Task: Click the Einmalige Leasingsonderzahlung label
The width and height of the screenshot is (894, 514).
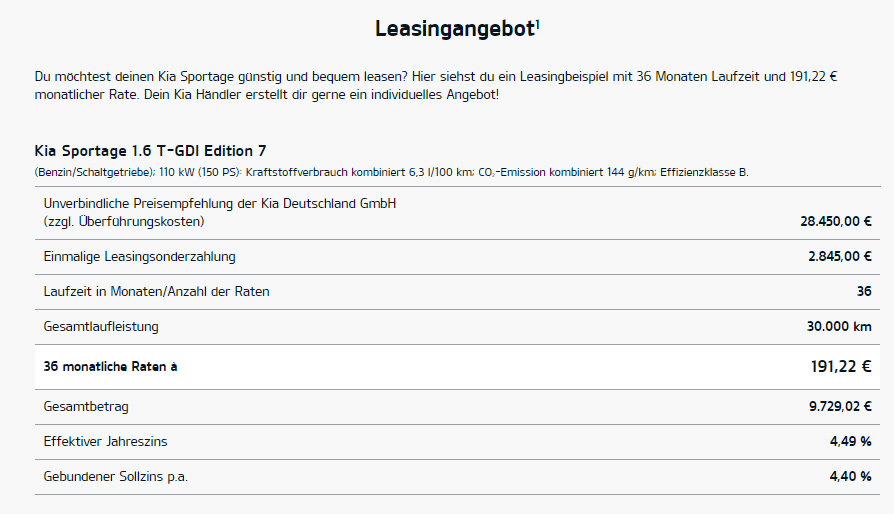Action: click(139, 257)
